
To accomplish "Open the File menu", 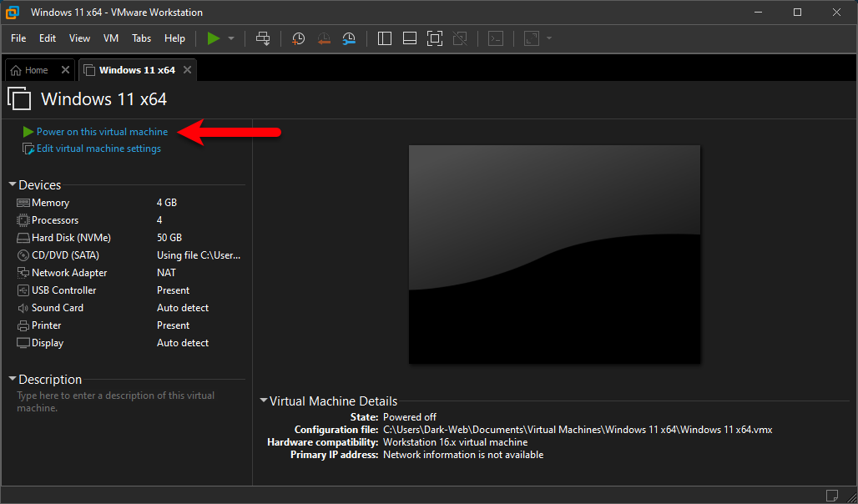I will 18,38.
